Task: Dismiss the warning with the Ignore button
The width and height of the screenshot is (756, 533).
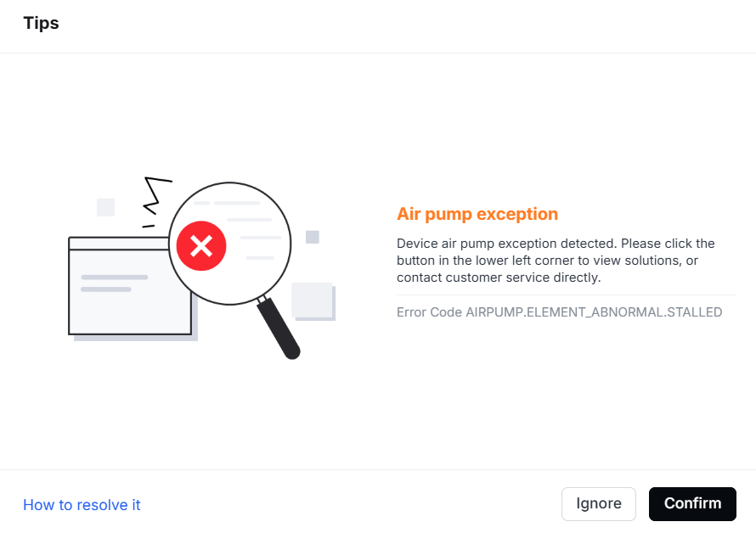Action: point(598,503)
